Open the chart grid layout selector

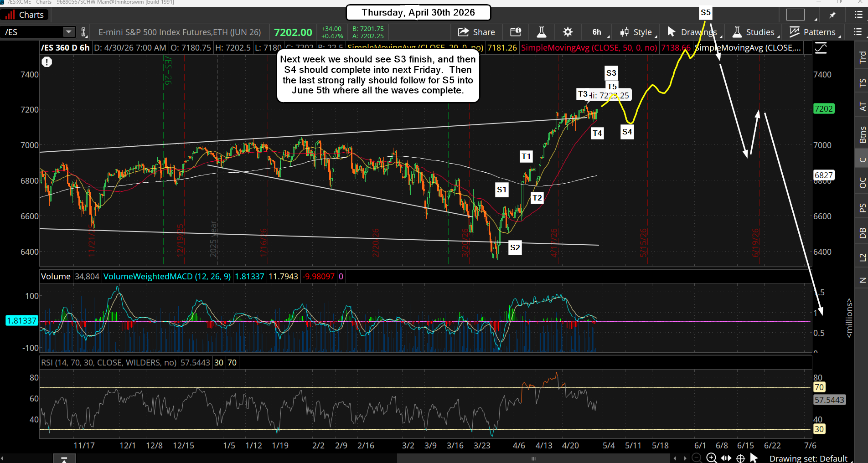(796, 15)
